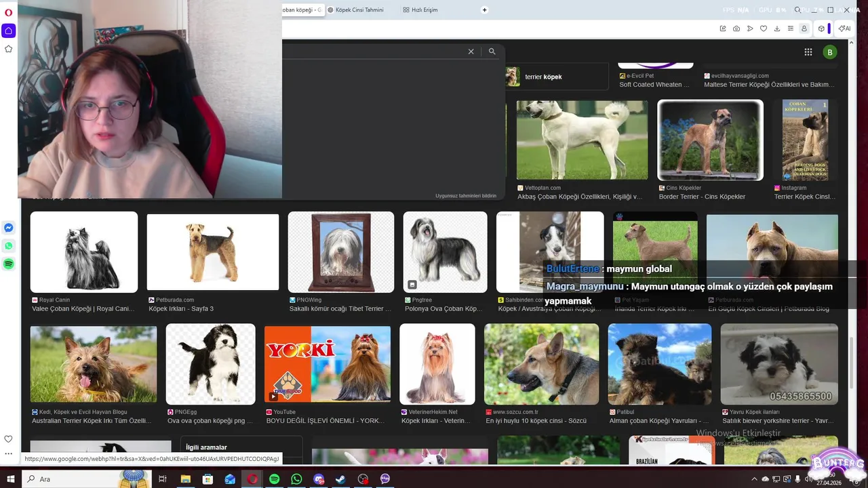This screenshot has width=868, height=488.
Task: Open Steam from taskbar
Action: pos(341,479)
